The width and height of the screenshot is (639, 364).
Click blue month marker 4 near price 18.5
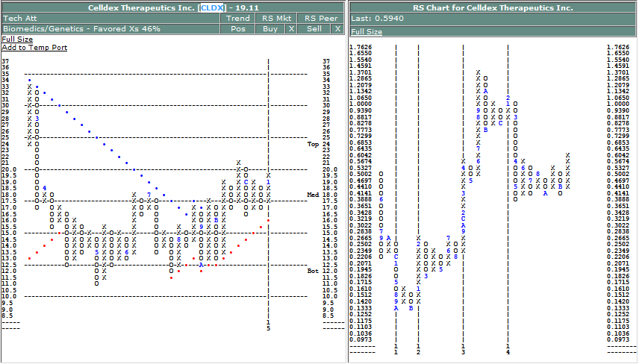tap(45, 188)
